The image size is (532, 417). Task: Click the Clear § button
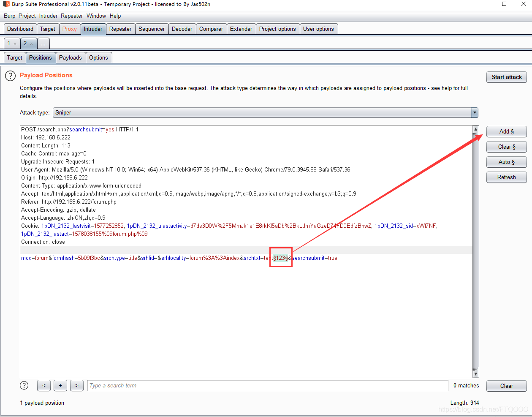pos(507,147)
